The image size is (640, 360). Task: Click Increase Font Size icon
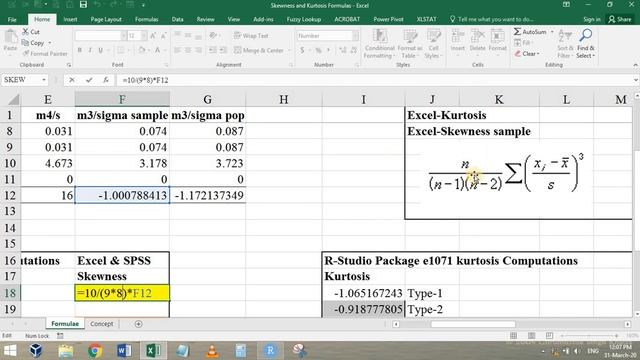tap(153, 36)
